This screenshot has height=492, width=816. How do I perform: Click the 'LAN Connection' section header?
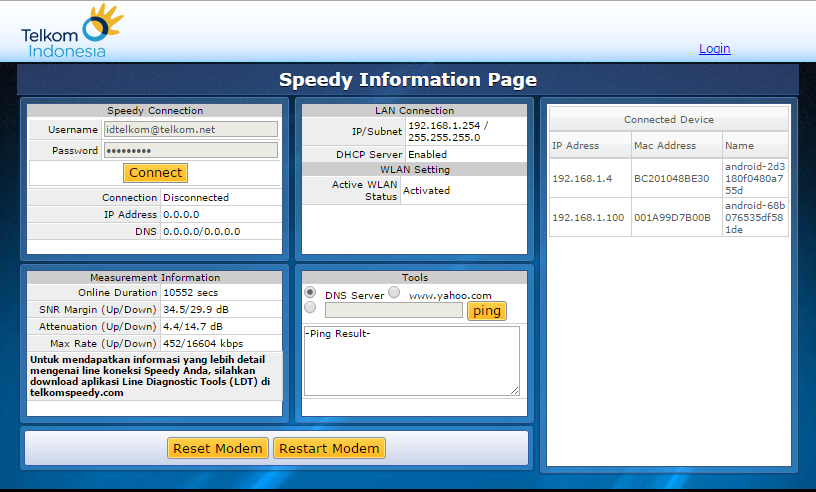(x=414, y=110)
